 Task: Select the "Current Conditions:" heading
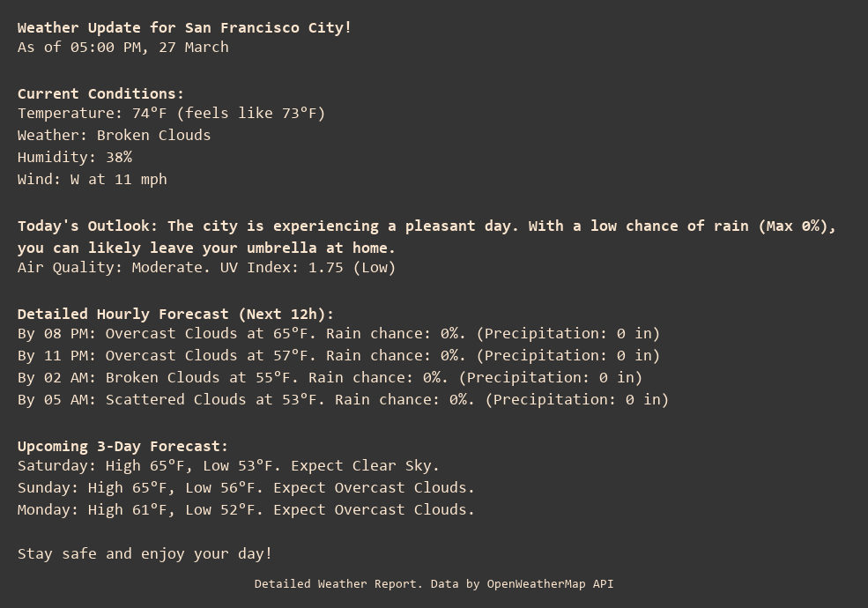pos(100,93)
